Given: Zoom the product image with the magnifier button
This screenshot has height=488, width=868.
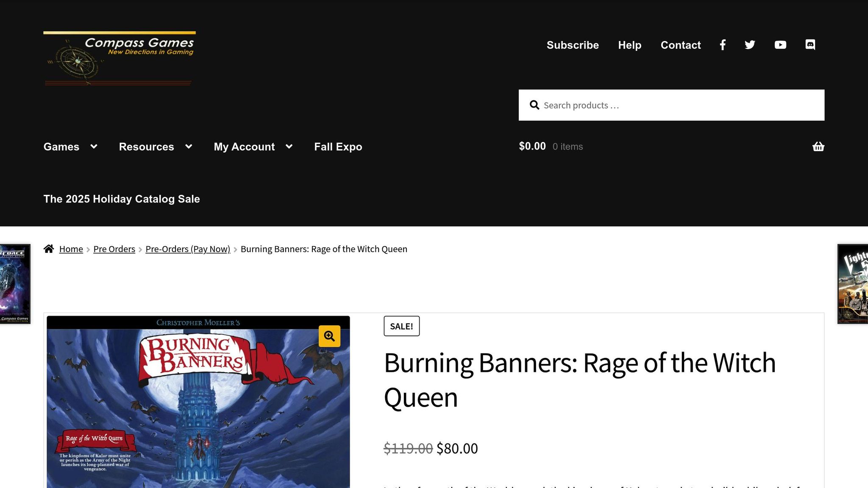Looking at the screenshot, I should (x=329, y=336).
